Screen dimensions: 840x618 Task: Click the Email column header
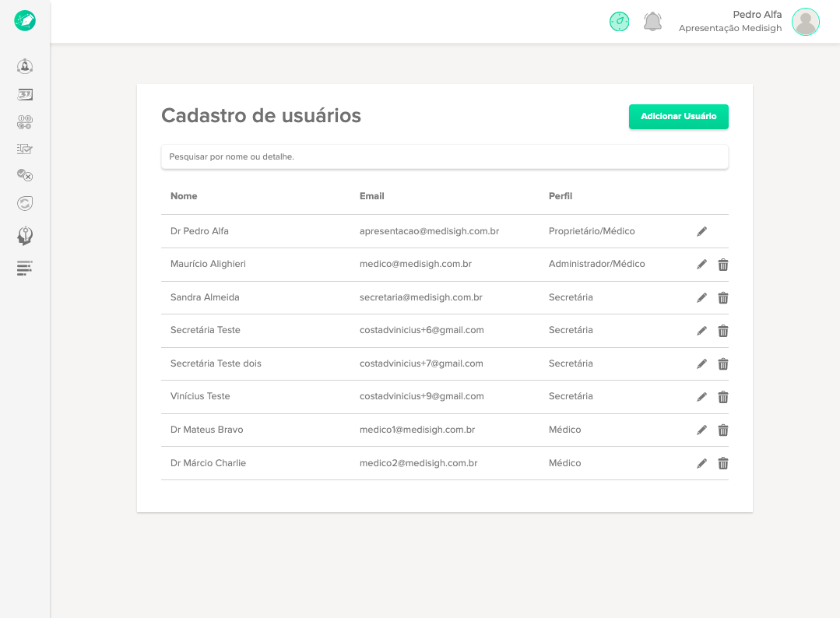click(372, 196)
